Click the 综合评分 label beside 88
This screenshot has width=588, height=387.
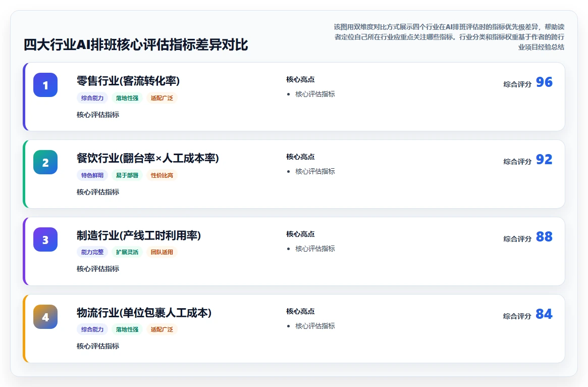517,239
